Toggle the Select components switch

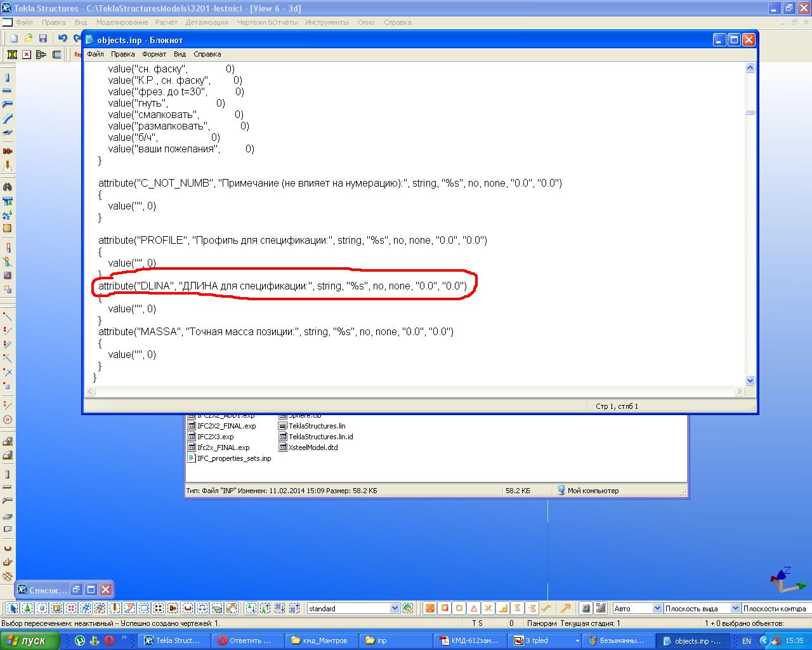[x=27, y=608]
